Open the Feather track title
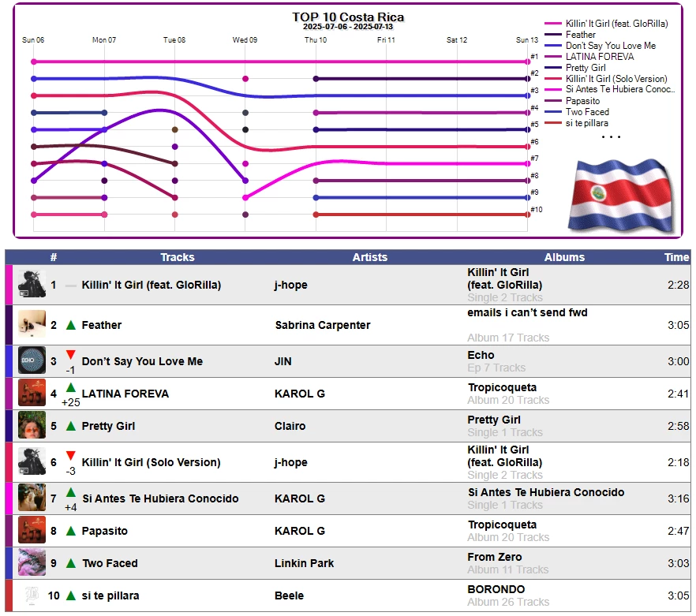Viewport: 696px width, 616px height. (x=101, y=325)
